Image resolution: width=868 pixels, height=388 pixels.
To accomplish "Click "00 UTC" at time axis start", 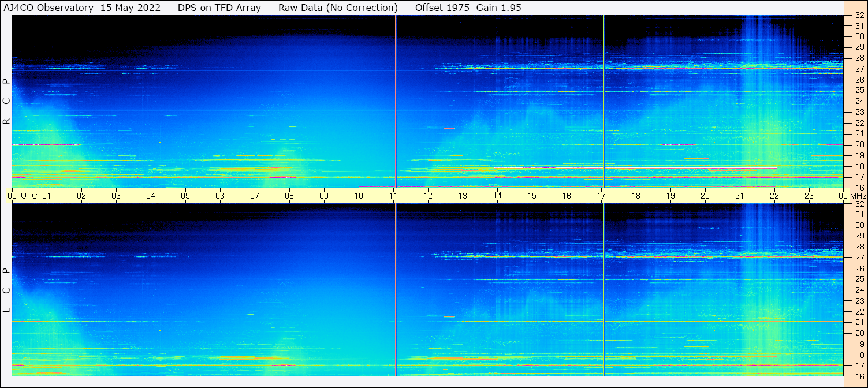I will [x=22, y=196].
